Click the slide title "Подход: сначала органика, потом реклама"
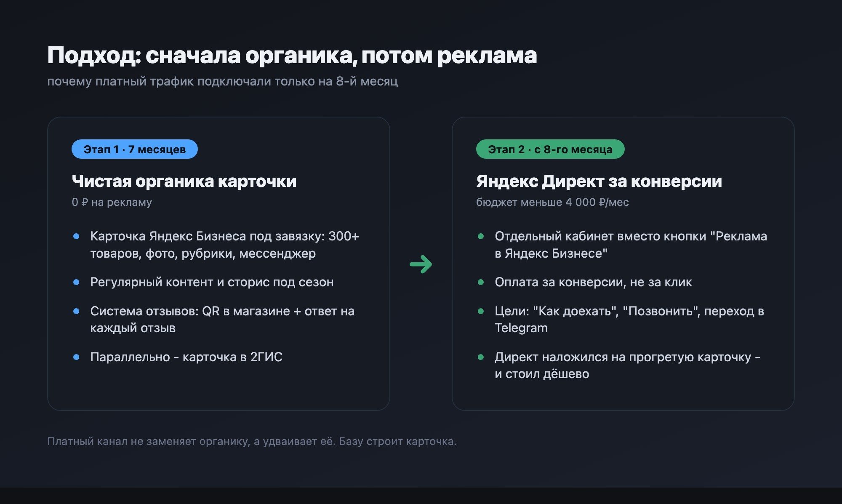842x504 pixels. (292, 56)
